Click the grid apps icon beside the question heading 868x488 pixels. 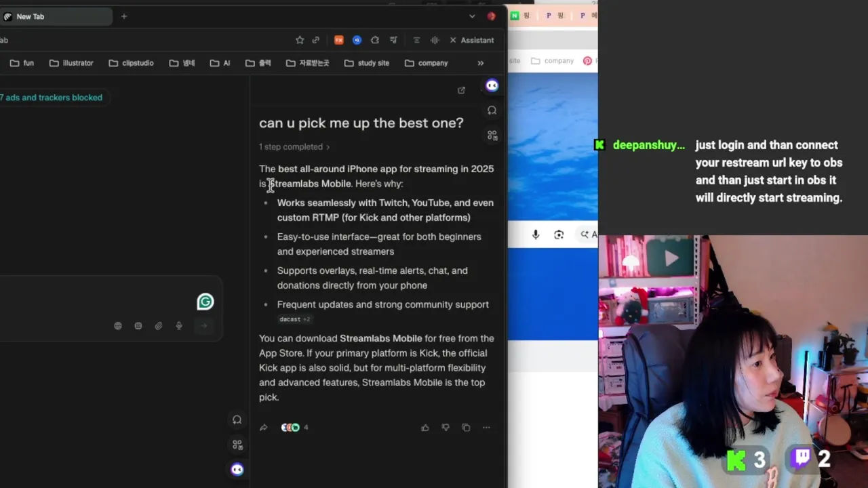click(492, 136)
